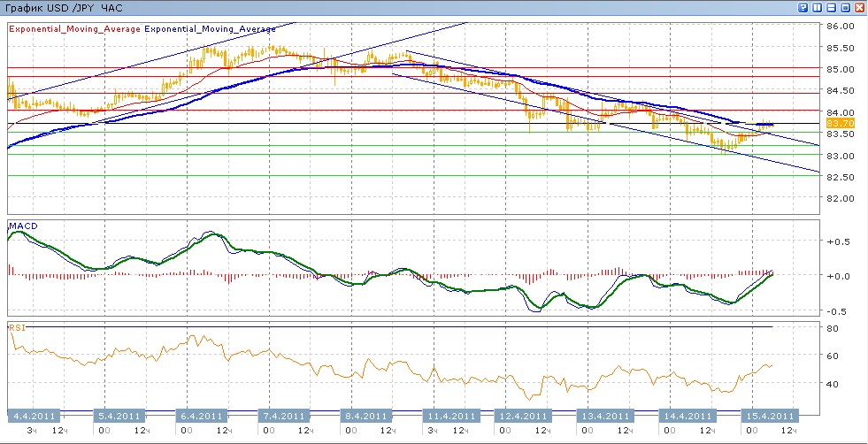Click the RSI indicator panel label

click(x=18, y=326)
